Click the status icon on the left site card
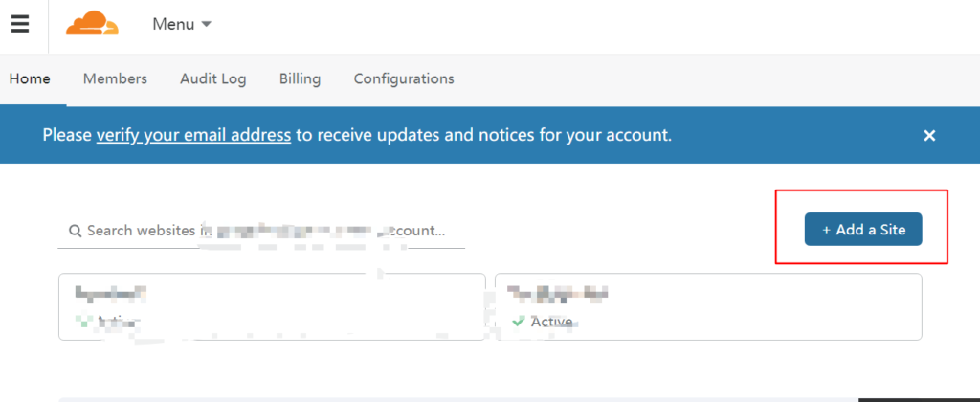Viewport: 980px width, 402px height. click(x=82, y=322)
